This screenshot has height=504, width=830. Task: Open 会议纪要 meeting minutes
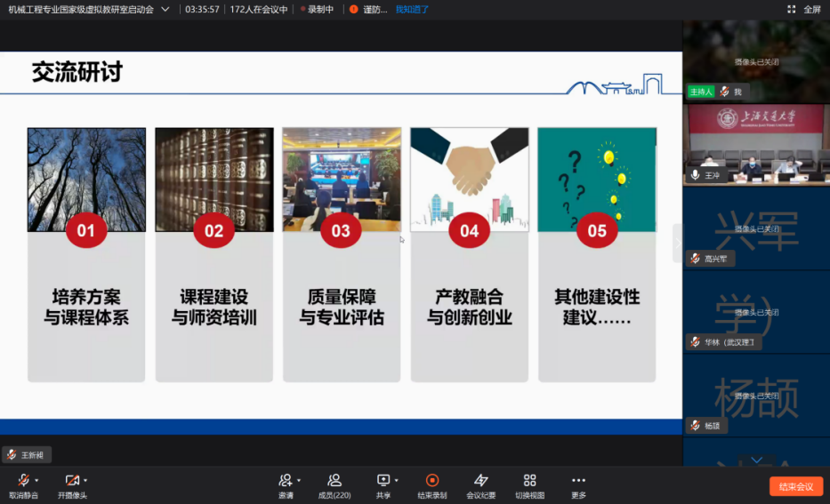coord(481,481)
